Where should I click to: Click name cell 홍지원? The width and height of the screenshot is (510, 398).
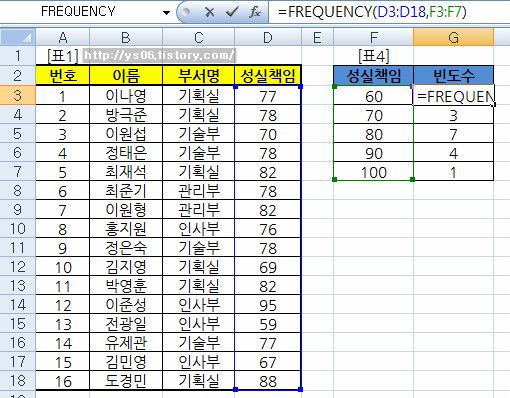pos(126,229)
